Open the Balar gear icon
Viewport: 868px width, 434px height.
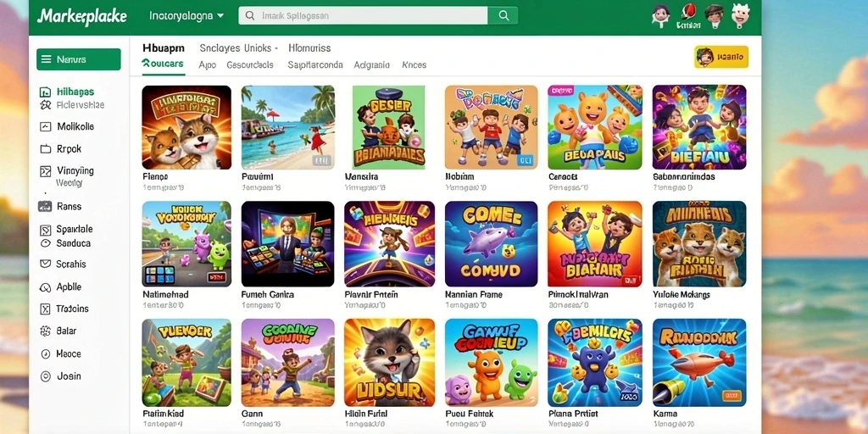(x=46, y=331)
